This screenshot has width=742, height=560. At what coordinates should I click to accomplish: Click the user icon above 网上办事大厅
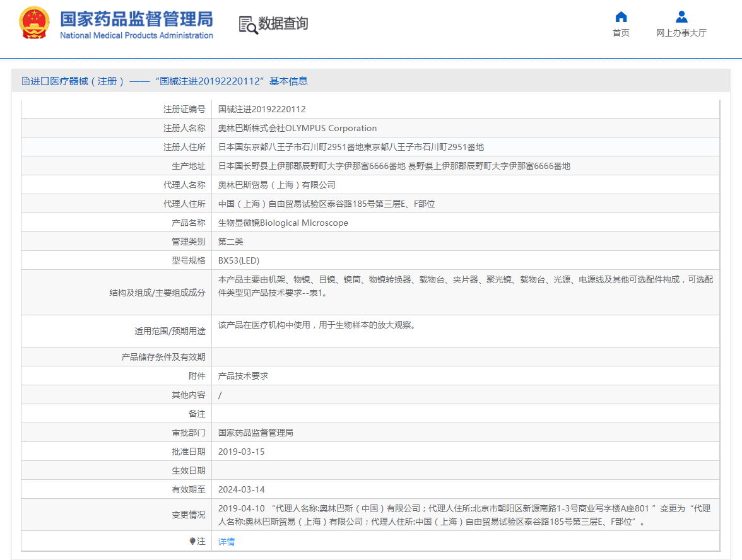pos(681,17)
